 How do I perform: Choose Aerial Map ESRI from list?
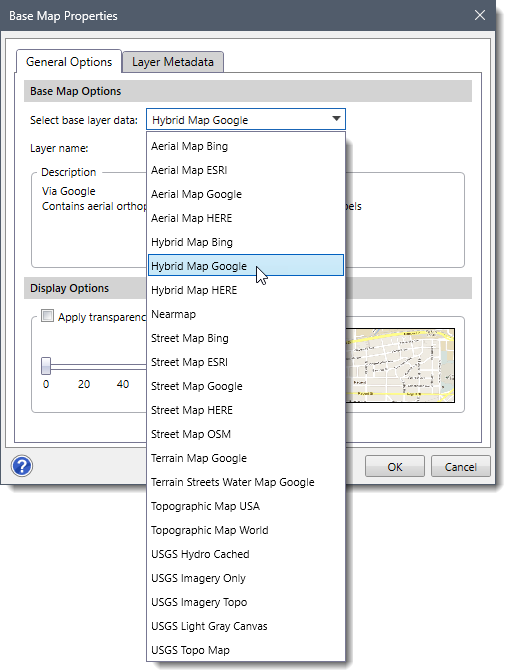tap(246, 170)
